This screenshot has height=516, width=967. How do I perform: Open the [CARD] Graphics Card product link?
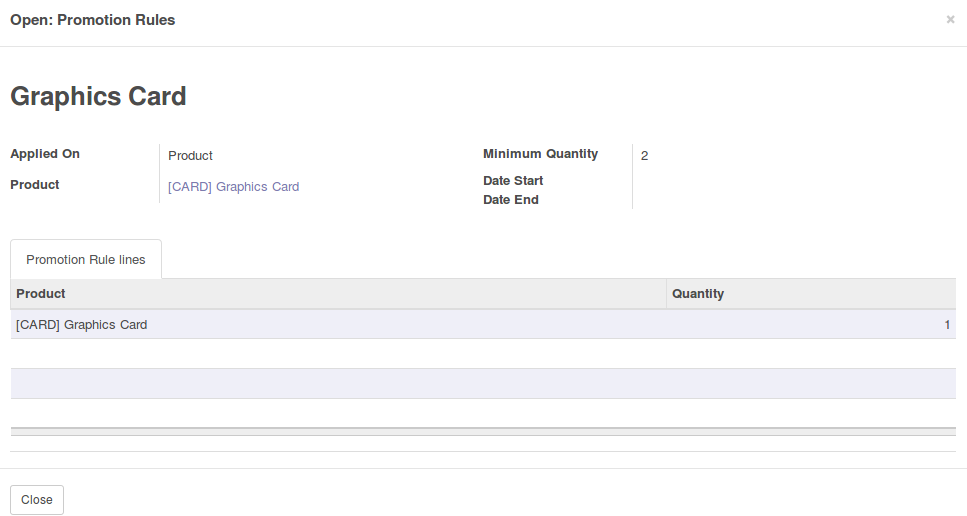[x=234, y=187]
